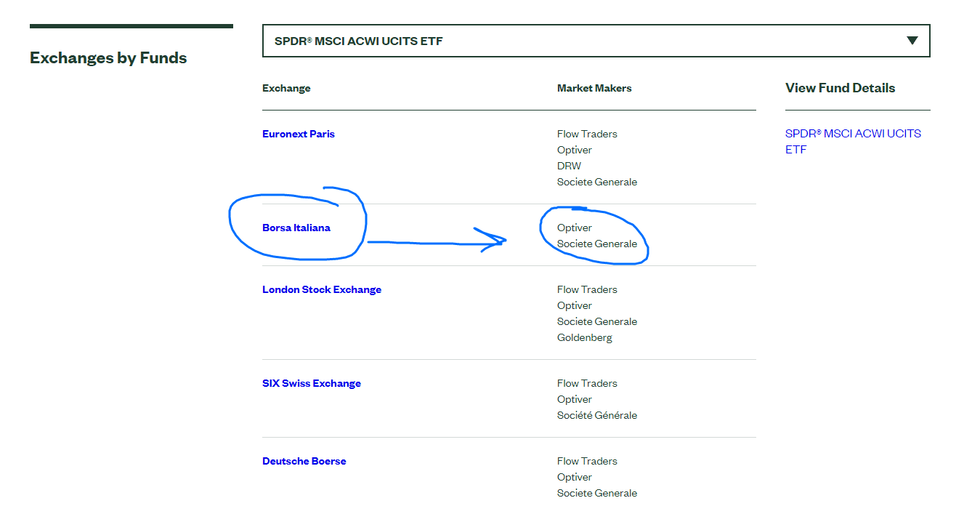
Task: Select DRW in Euronext Paris market makers
Action: [x=569, y=166]
